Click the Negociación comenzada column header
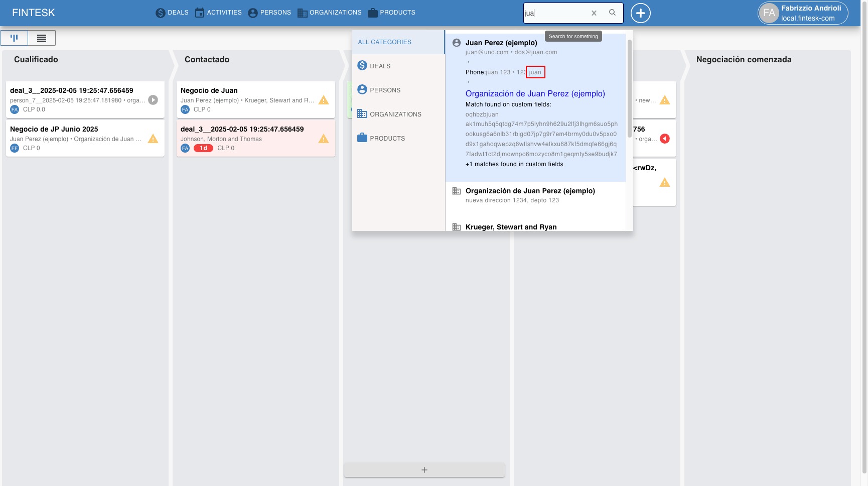Viewport: 868px width, 486px height. [744, 59]
